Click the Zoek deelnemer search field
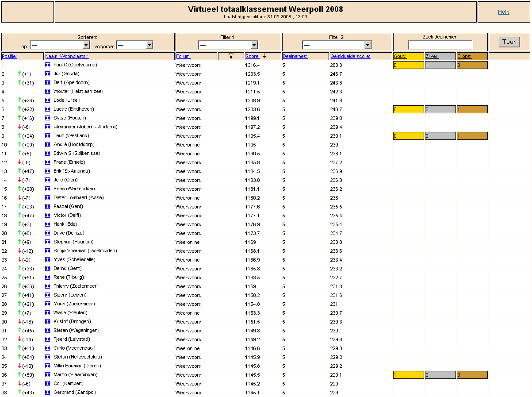Viewport: 532px width, 397px height. tap(440, 45)
